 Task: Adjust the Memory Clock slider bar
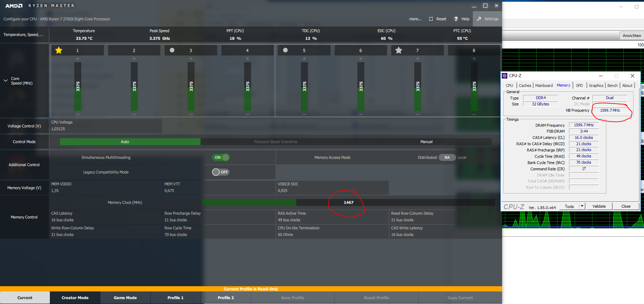click(x=348, y=202)
